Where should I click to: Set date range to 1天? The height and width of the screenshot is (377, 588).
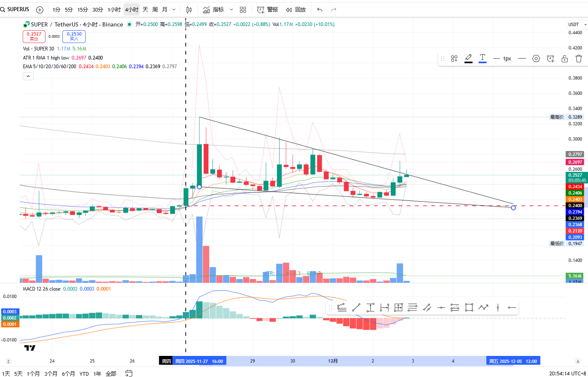click(x=6, y=374)
